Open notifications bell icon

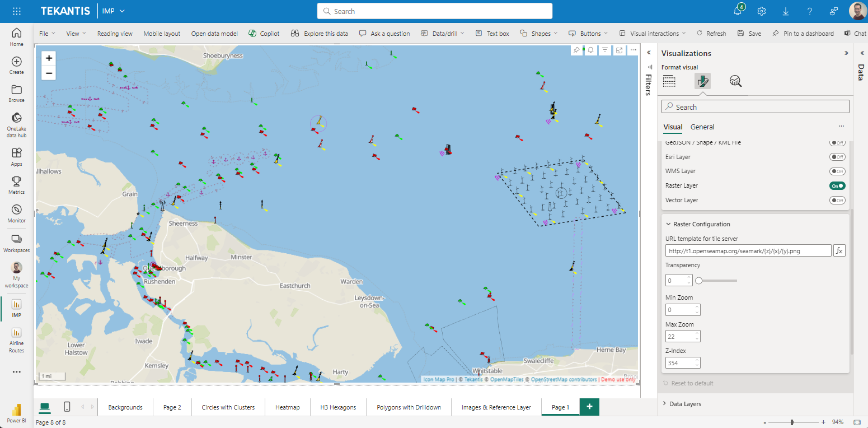[738, 11]
